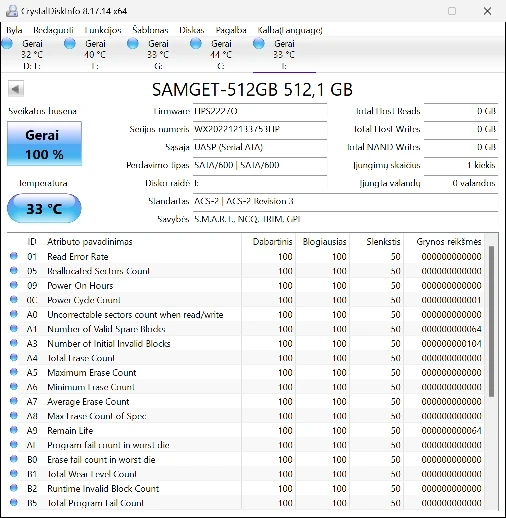Select 'Number of Initial Invalid Blocks' attribute name
Viewport: 506px width, 518px height.
109,344
